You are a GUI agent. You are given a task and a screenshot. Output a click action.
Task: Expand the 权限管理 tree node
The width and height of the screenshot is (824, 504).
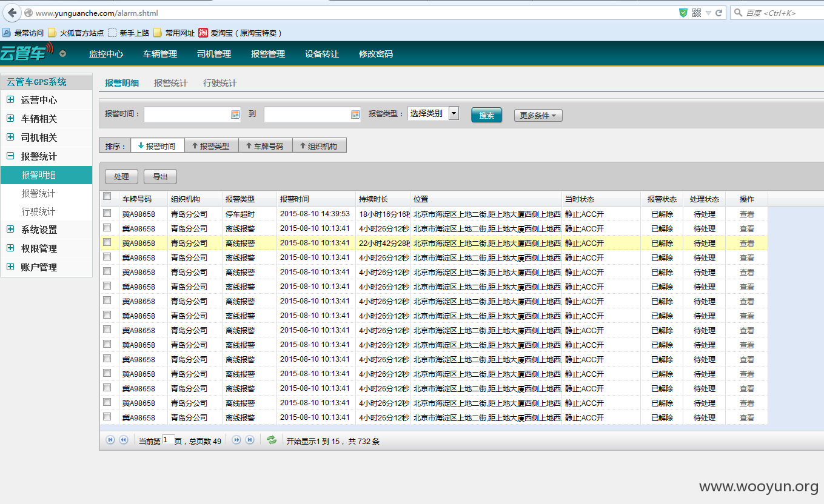(10, 248)
